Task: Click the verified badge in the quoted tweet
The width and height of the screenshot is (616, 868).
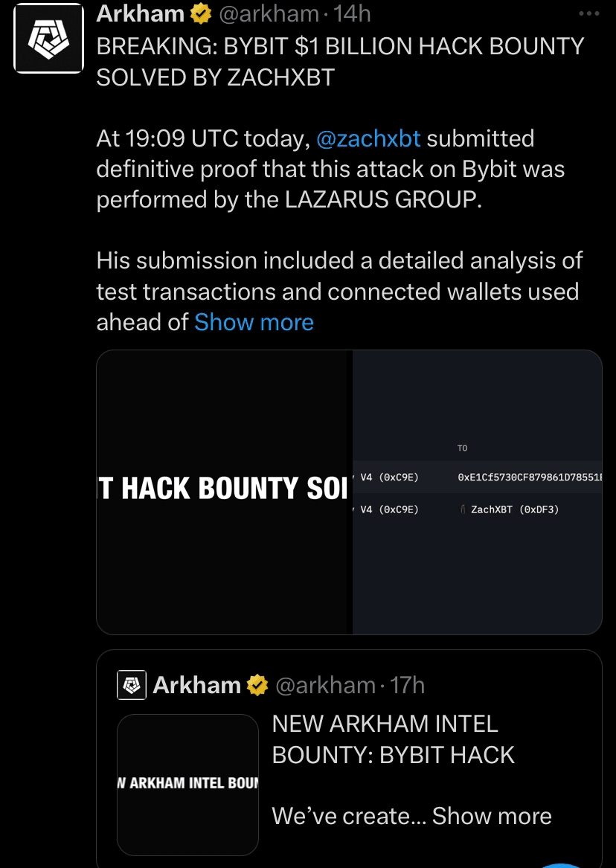Action: tap(257, 685)
